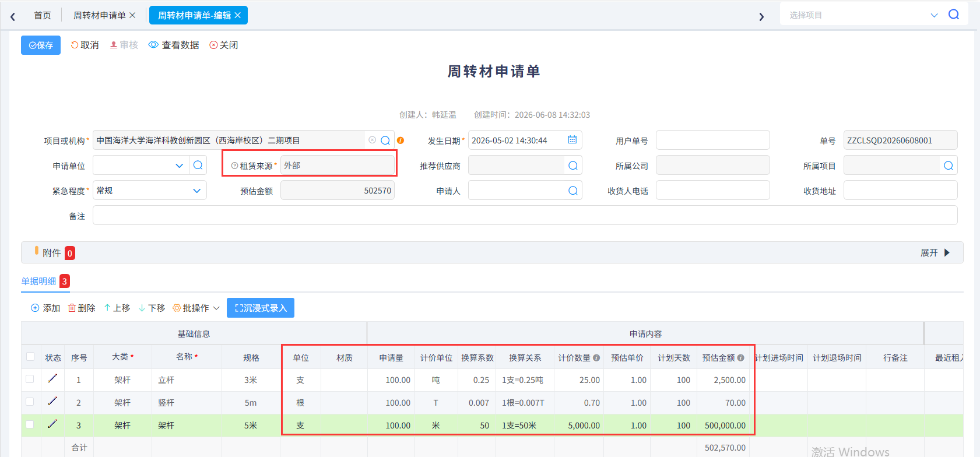Click the edit pencil on row 2 竖杆
The width and height of the screenshot is (980, 457).
point(52,402)
